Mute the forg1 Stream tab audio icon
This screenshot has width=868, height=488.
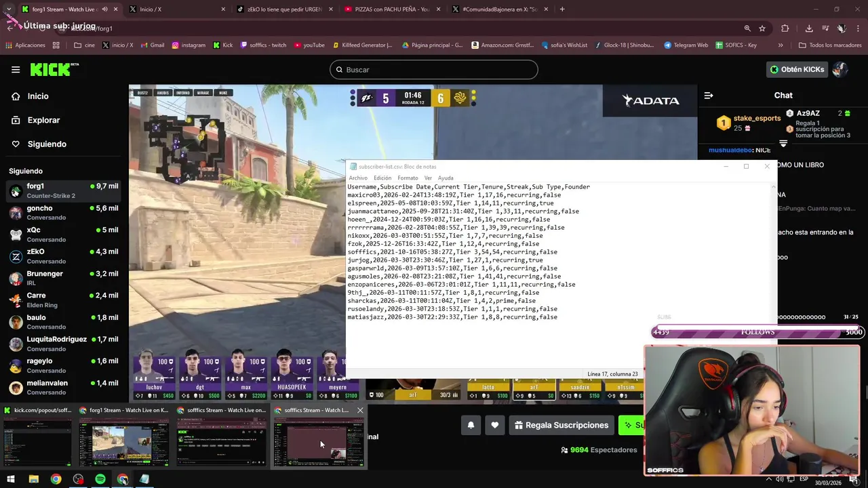coord(104,9)
